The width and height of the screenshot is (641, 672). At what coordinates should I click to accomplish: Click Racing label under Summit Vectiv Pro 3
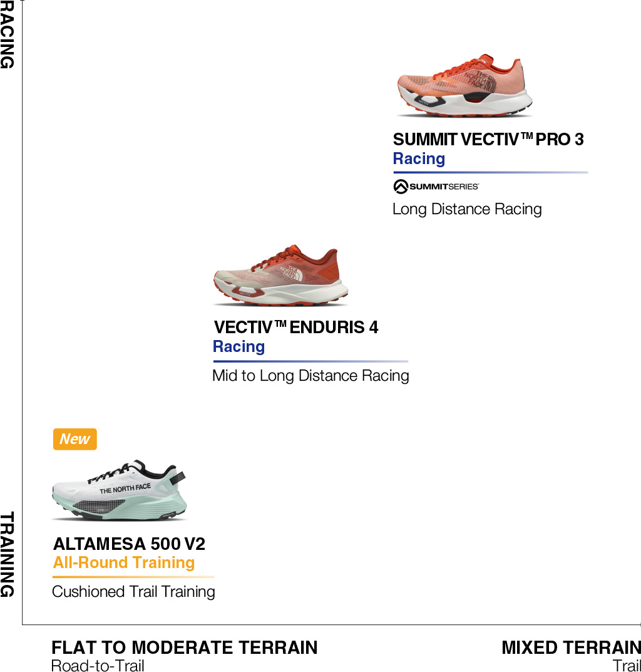point(419,158)
